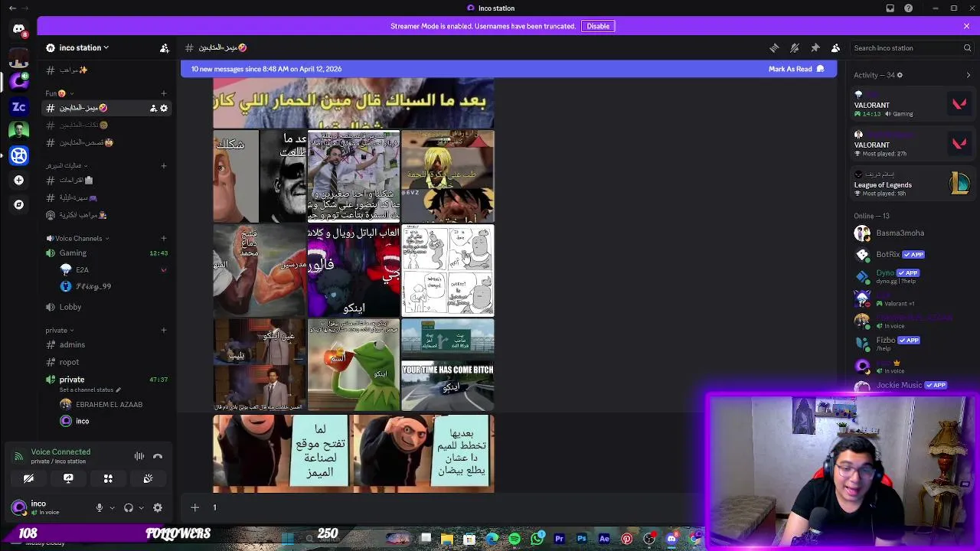The height and width of the screenshot is (551, 980).
Task: Open edit channel gear for selected channel
Action: click(x=164, y=108)
